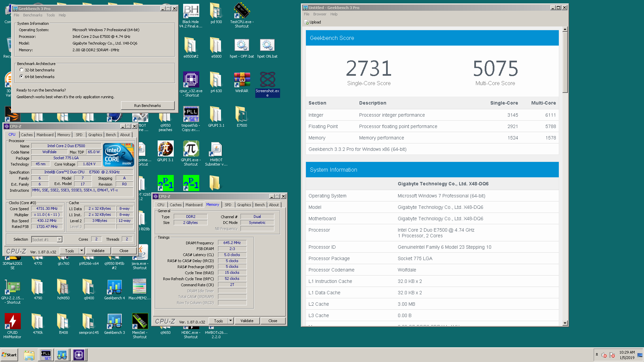
Task: Open the hd4850 folder icon
Action: (63, 290)
